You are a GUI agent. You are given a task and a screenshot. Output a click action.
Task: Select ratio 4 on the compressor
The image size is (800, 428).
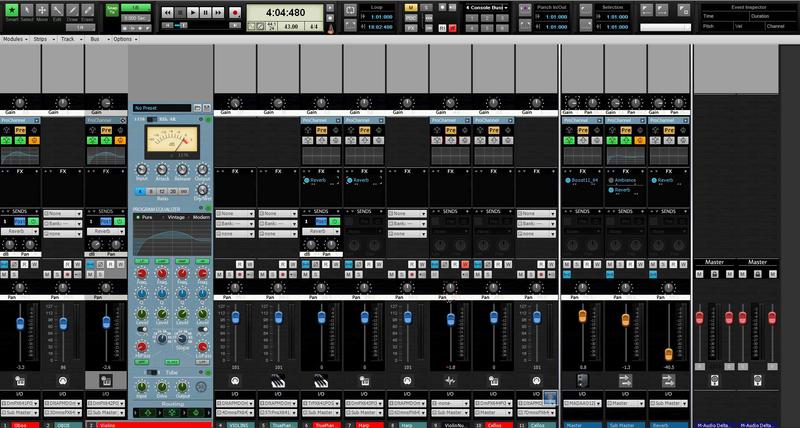140,191
